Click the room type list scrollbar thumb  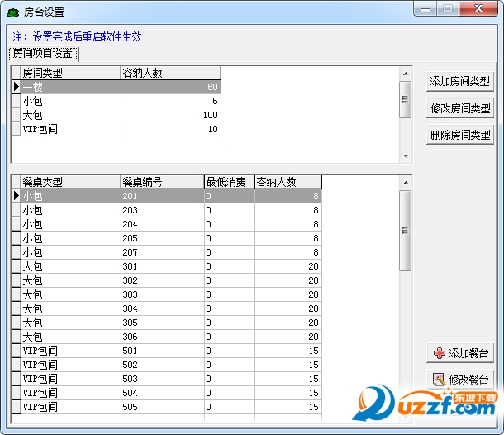click(x=406, y=99)
